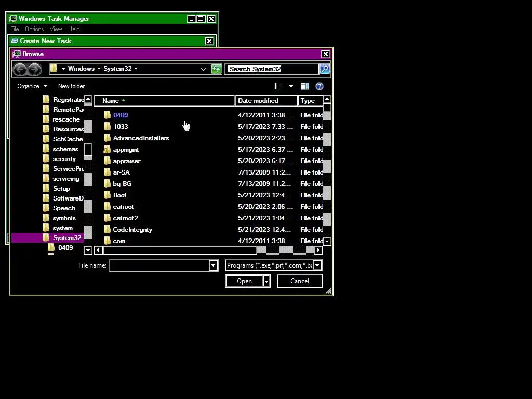Viewport: 532px width, 399px height.
Task: Select the Setup folder in tree
Action: [x=61, y=188]
